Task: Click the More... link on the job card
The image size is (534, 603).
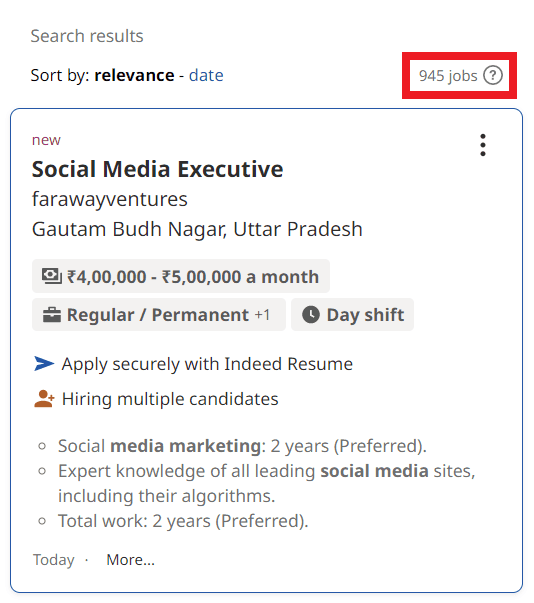Action: pyautogui.click(x=130, y=560)
